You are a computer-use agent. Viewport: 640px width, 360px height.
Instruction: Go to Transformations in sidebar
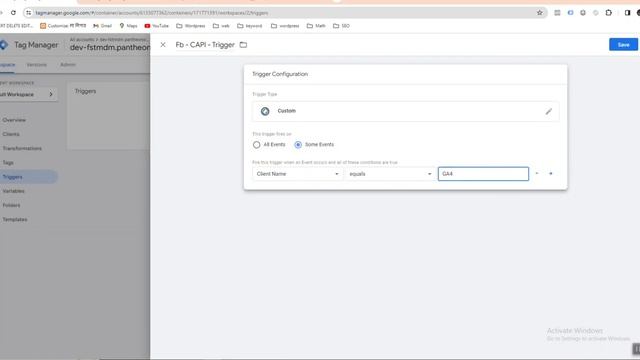[22, 149]
